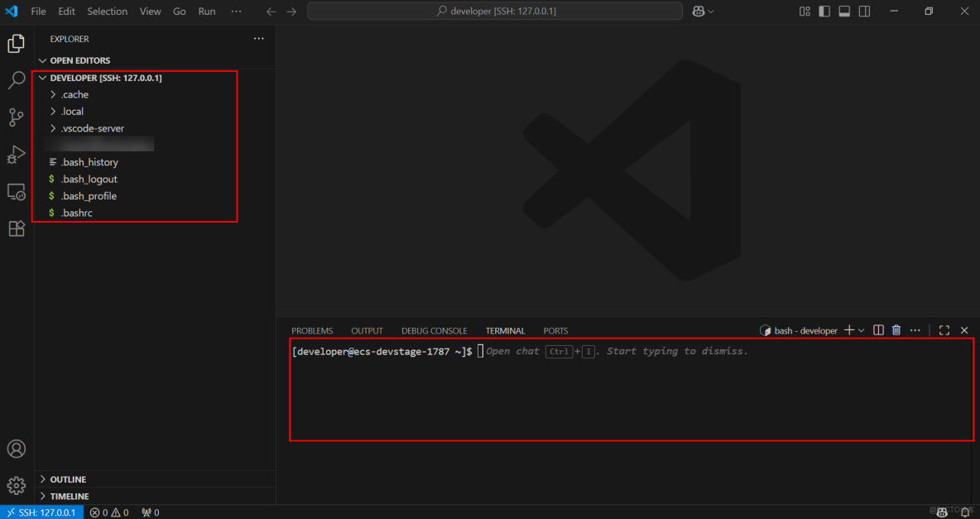Click the developer [SSH: 127.0.0.1] search box
Image resolution: width=980 pixels, height=519 pixels.
(x=495, y=12)
